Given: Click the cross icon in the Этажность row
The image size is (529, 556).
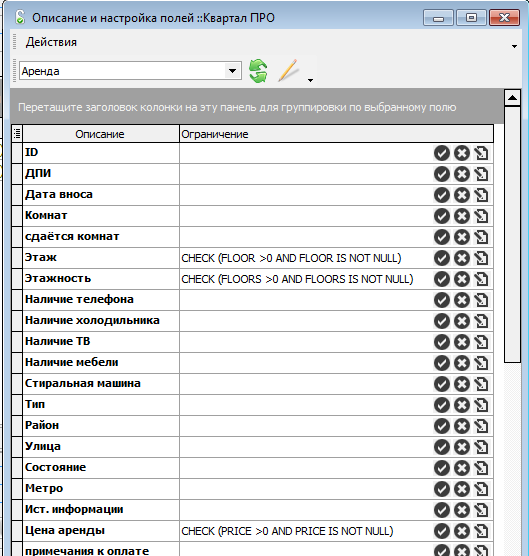Looking at the screenshot, I should click(x=462, y=279).
